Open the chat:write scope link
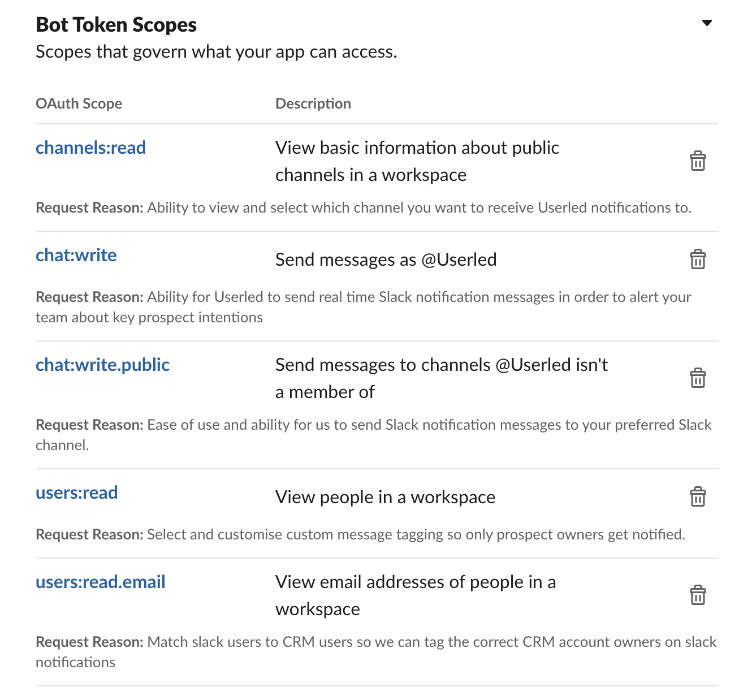The height and width of the screenshot is (700, 752). point(76,255)
